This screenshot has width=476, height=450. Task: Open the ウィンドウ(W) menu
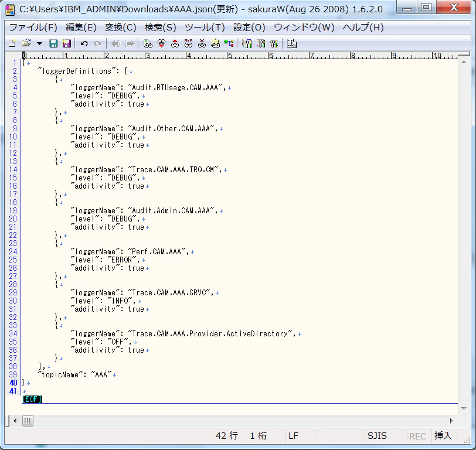coord(304,28)
